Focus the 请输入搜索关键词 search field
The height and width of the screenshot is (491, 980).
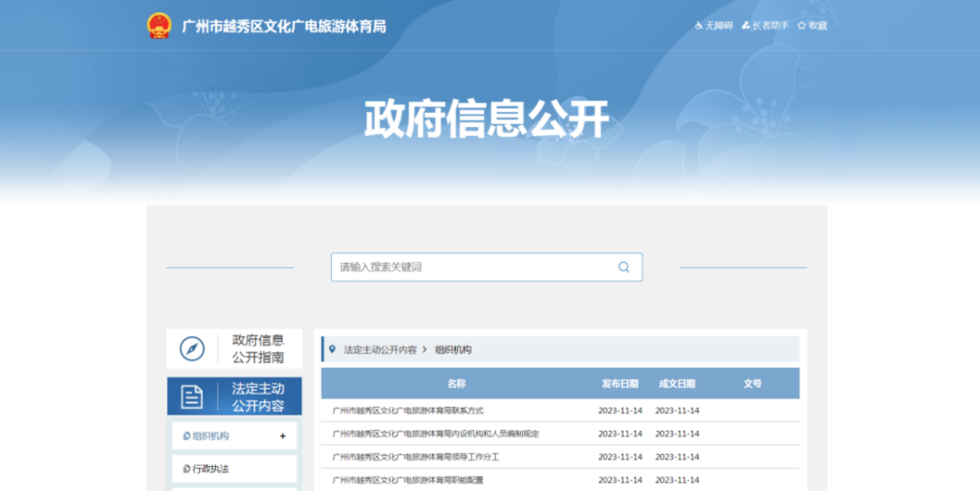coord(487,267)
